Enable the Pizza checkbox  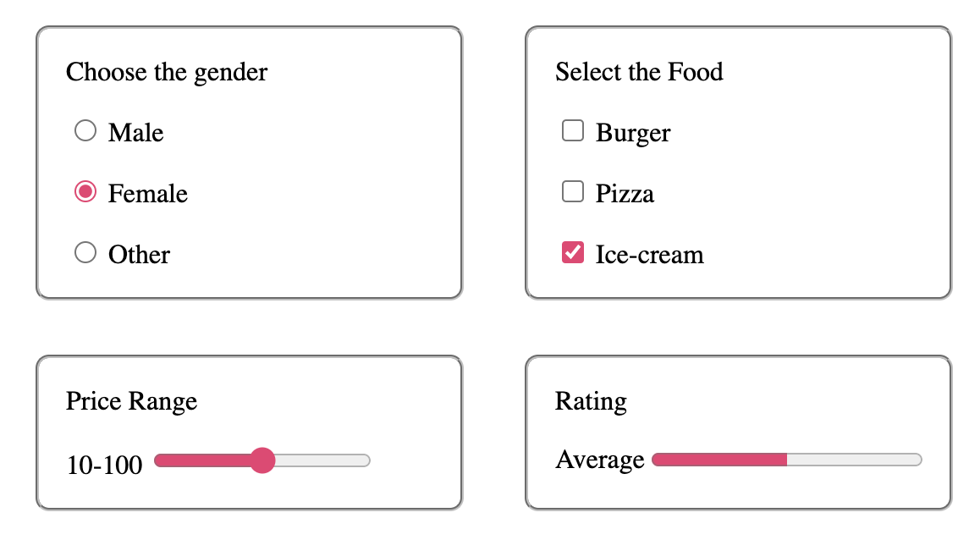pyautogui.click(x=573, y=192)
